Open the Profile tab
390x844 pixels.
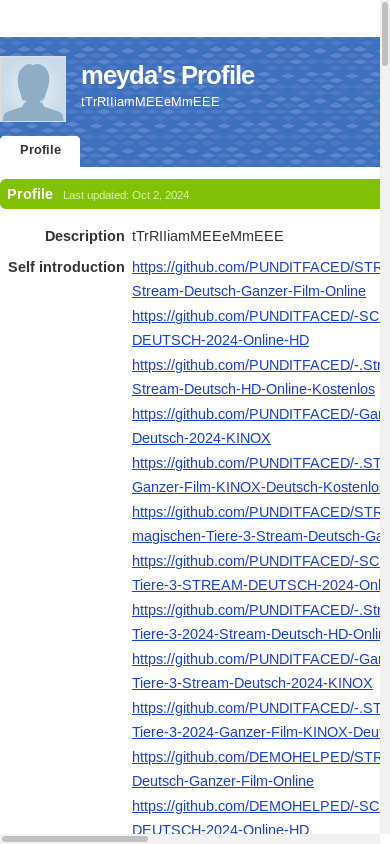(x=40, y=150)
